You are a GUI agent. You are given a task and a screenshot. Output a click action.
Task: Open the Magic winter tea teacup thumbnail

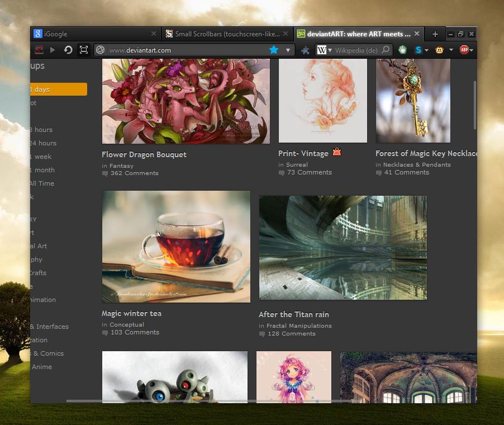(176, 247)
